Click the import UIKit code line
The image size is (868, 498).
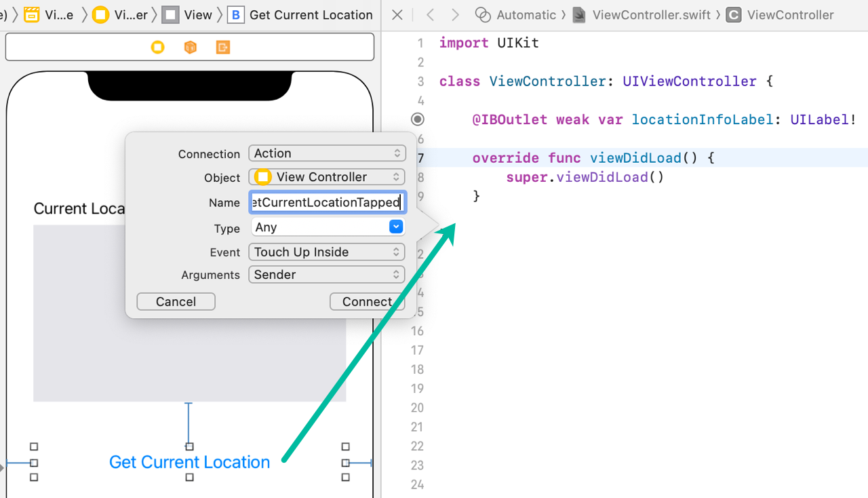coord(489,43)
